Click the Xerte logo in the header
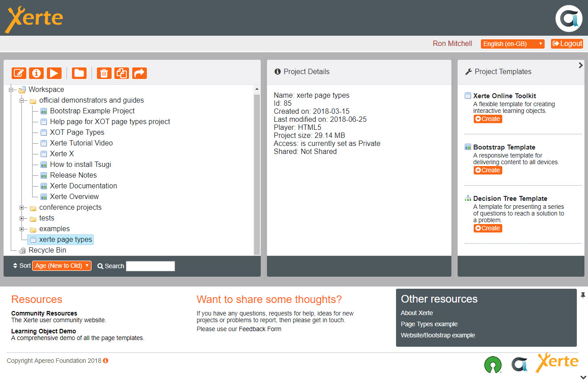 tap(34, 19)
